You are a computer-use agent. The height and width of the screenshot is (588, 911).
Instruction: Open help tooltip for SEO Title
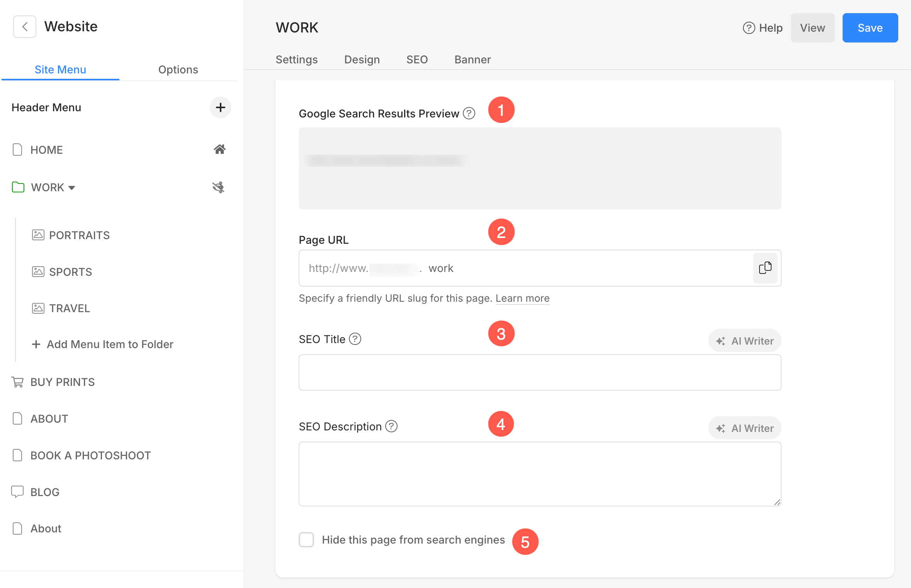(355, 339)
